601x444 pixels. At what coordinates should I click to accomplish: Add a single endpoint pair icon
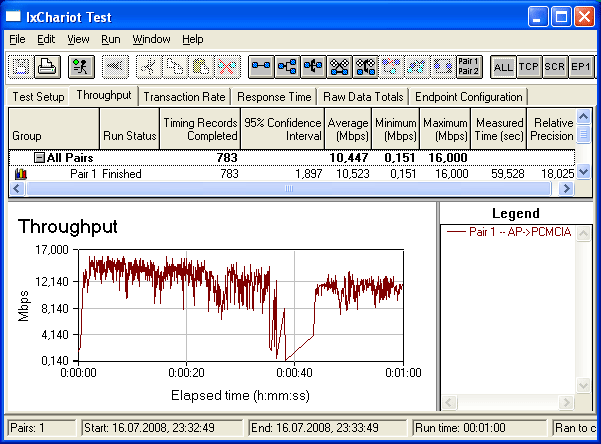coord(261,67)
